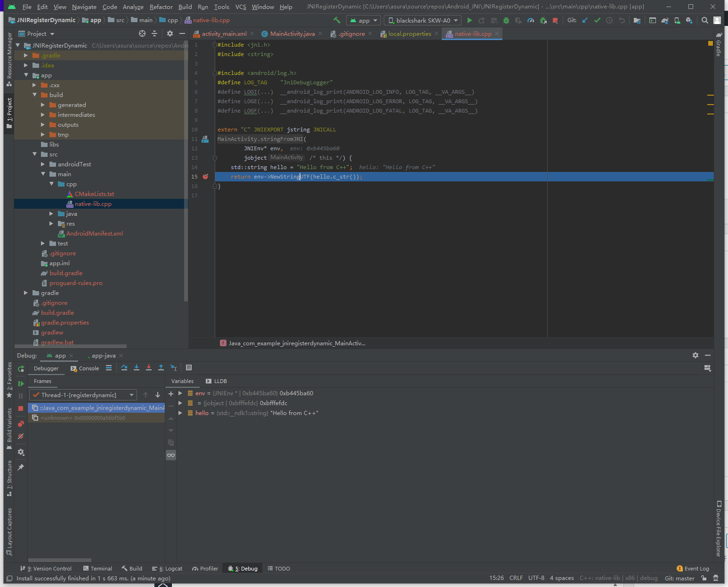The image size is (728, 587).
Task: Open the Refactor menu
Action: click(x=161, y=7)
